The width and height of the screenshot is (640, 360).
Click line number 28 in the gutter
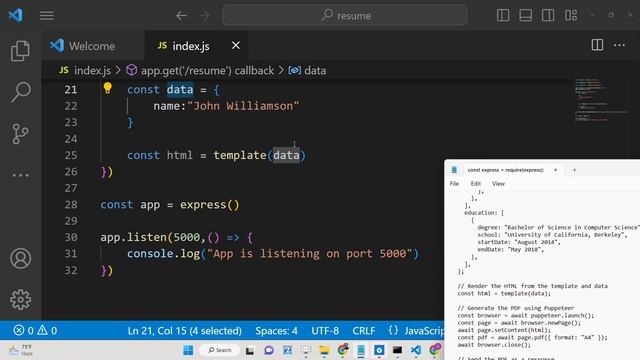point(71,204)
